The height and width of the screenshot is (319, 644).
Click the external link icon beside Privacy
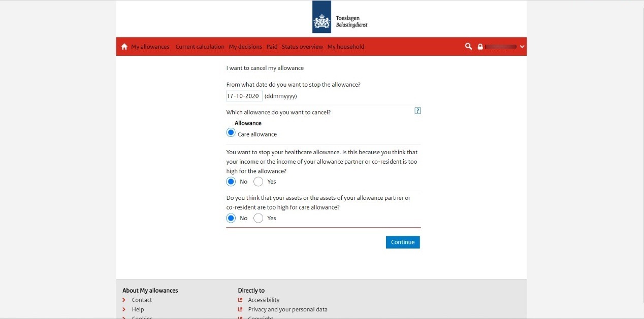(x=240, y=309)
